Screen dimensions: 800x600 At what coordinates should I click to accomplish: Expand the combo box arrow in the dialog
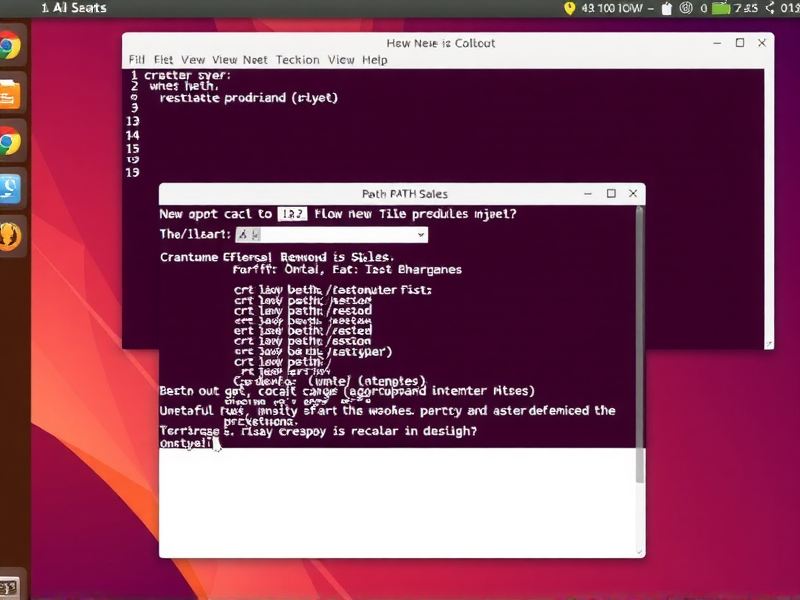point(420,234)
